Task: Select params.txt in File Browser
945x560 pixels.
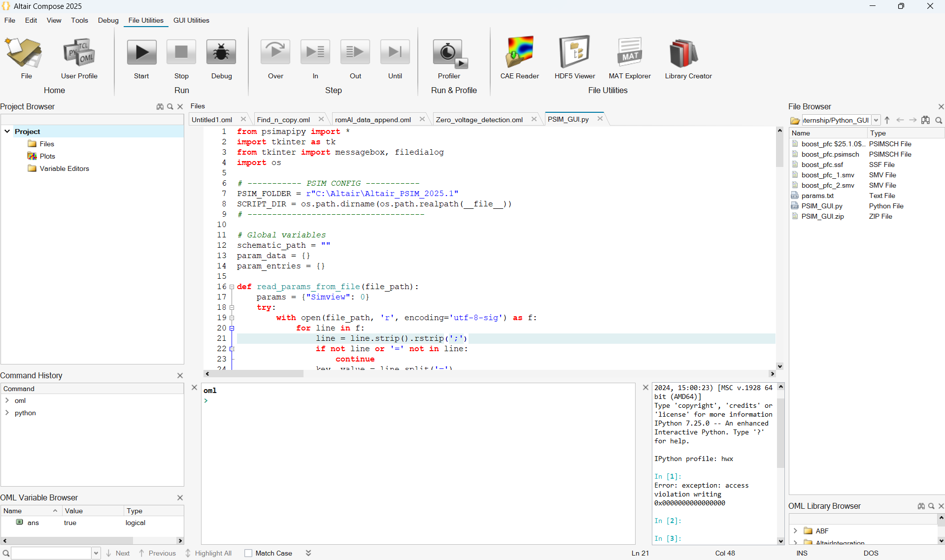Action: point(817,196)
